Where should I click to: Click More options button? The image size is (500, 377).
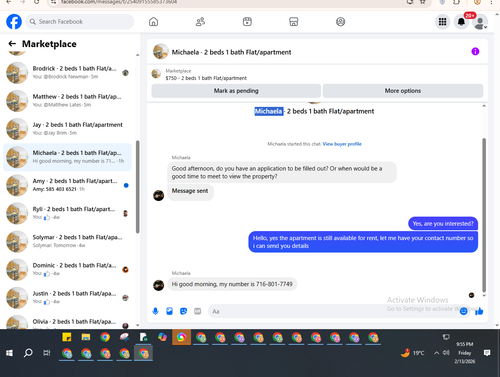tap(403, 91)
